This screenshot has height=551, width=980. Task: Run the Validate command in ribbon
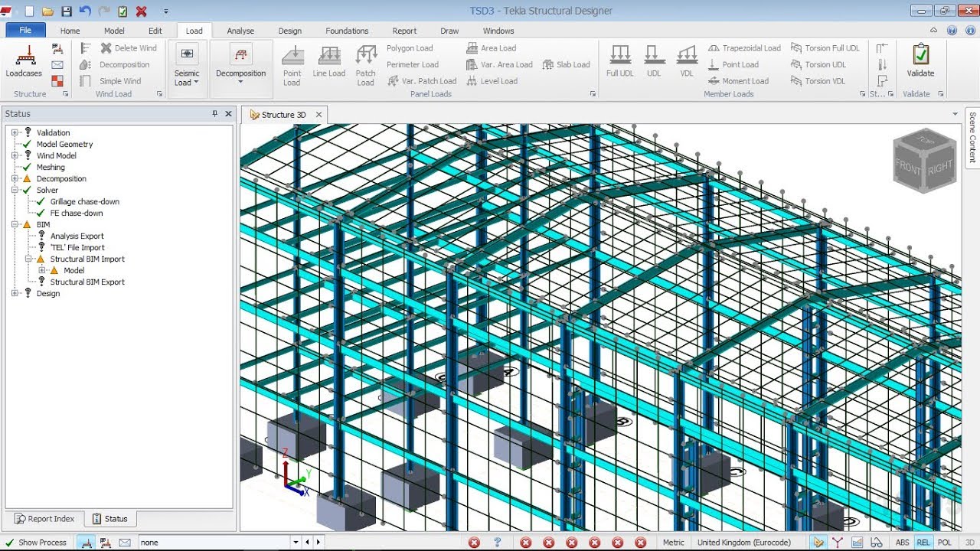point(920,61)
